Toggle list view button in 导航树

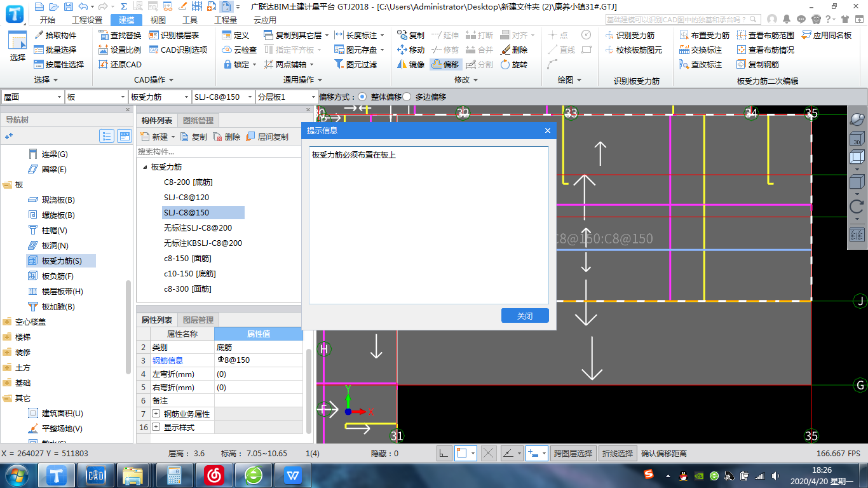point(107,136)
